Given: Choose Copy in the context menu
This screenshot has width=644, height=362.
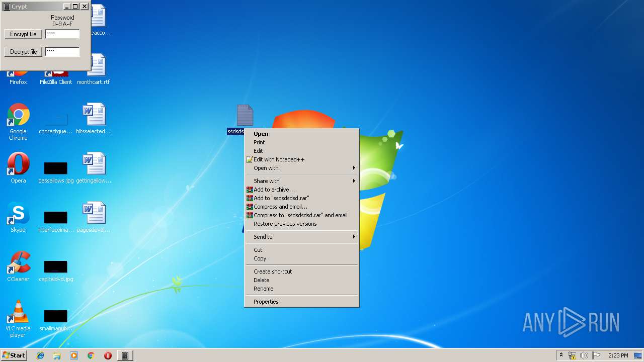Looking at the screenshot, I should coord(302,258).
